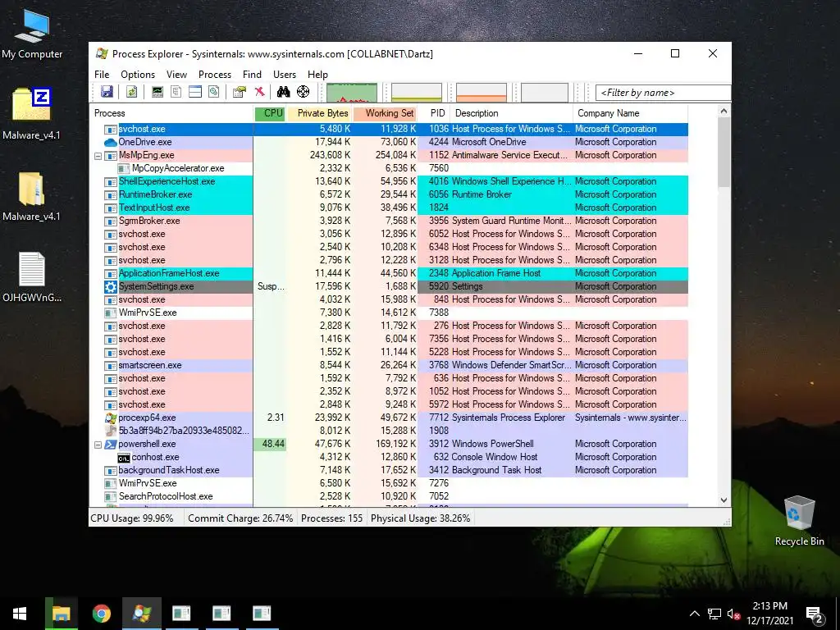Select the SearchProtocolHost.exe row

tap(389, 496)
